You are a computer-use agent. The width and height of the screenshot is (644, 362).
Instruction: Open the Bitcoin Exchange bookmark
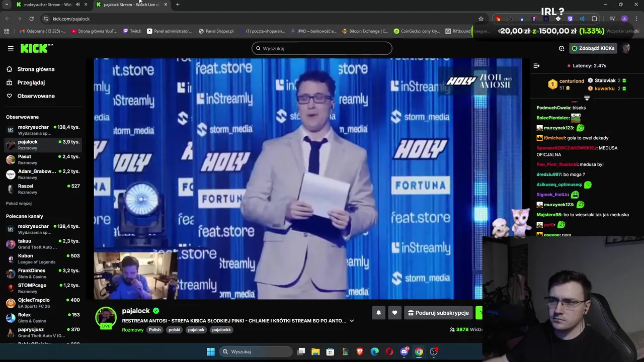365,31
